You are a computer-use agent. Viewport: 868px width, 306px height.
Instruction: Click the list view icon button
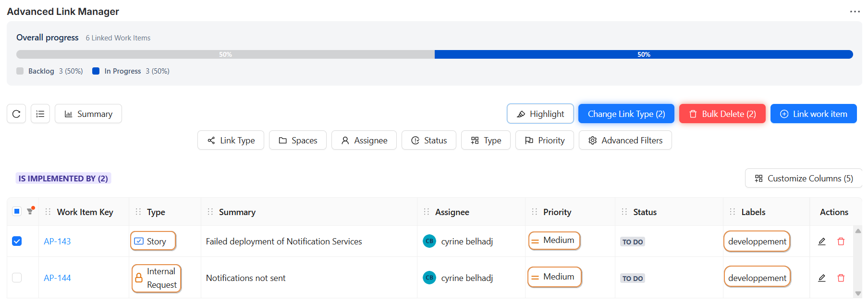point(40,114)
